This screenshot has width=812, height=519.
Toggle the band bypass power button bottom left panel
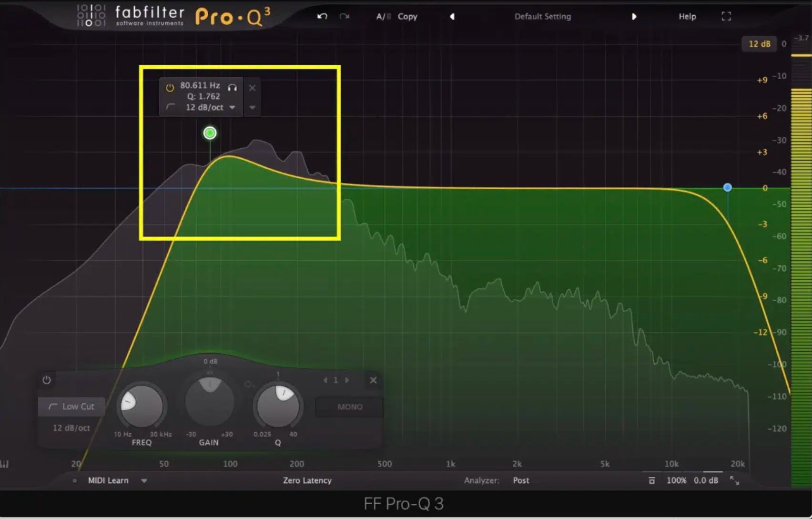click(47, 380)
